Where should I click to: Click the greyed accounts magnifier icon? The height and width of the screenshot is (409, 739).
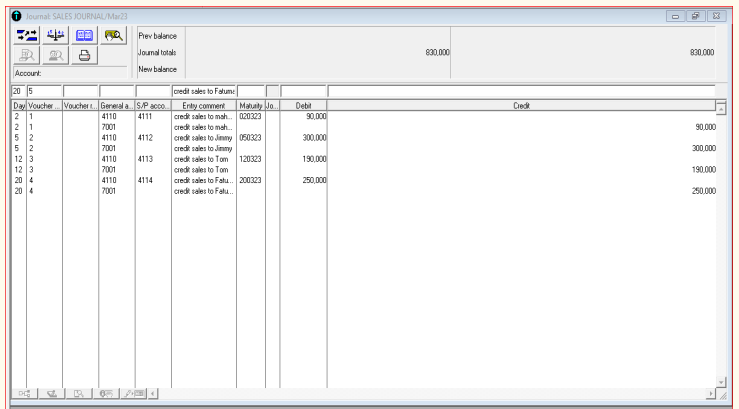click(56, 56)
